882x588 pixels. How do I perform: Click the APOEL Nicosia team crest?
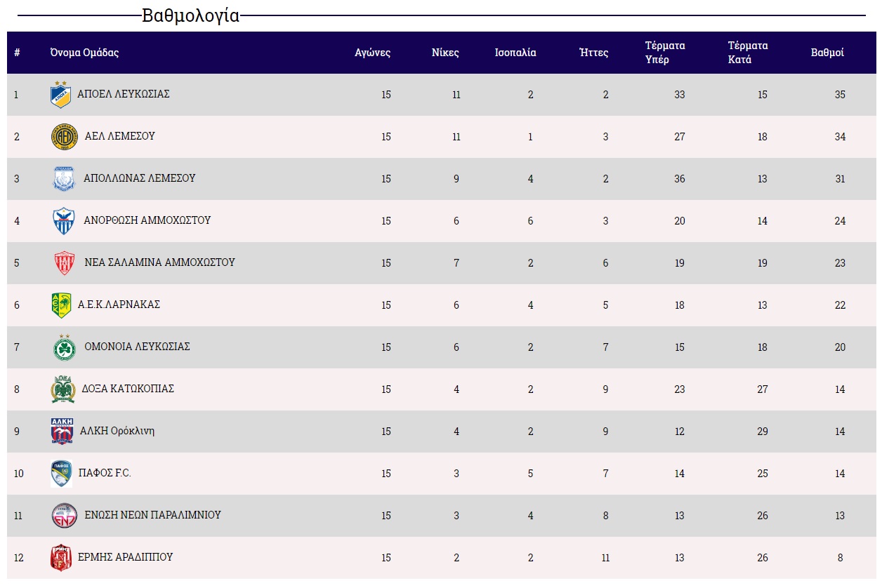61,95
